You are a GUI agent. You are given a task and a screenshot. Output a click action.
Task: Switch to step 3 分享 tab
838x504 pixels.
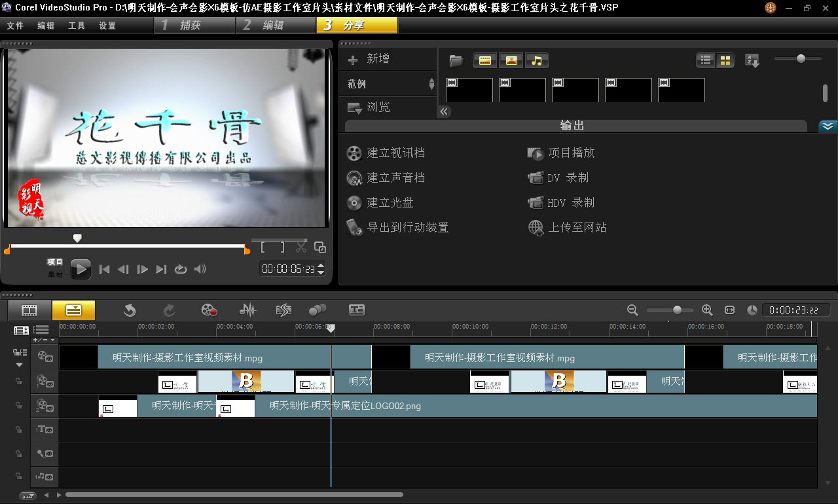click(357, 26)
